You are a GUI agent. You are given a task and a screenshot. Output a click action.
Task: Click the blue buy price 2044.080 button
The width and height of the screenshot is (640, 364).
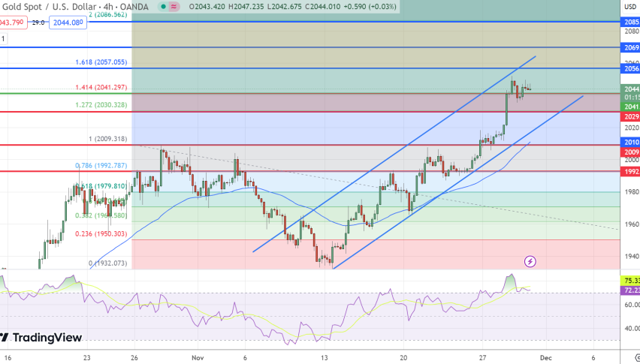pos(68,23)
